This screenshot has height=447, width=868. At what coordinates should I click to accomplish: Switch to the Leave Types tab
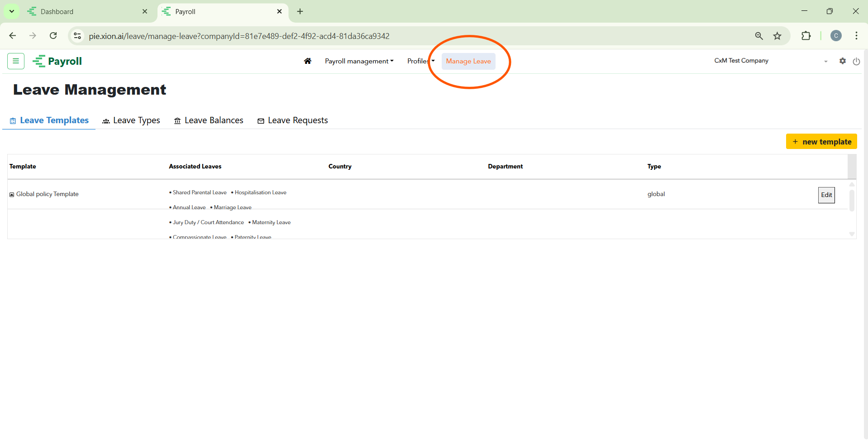click(131, 120)
